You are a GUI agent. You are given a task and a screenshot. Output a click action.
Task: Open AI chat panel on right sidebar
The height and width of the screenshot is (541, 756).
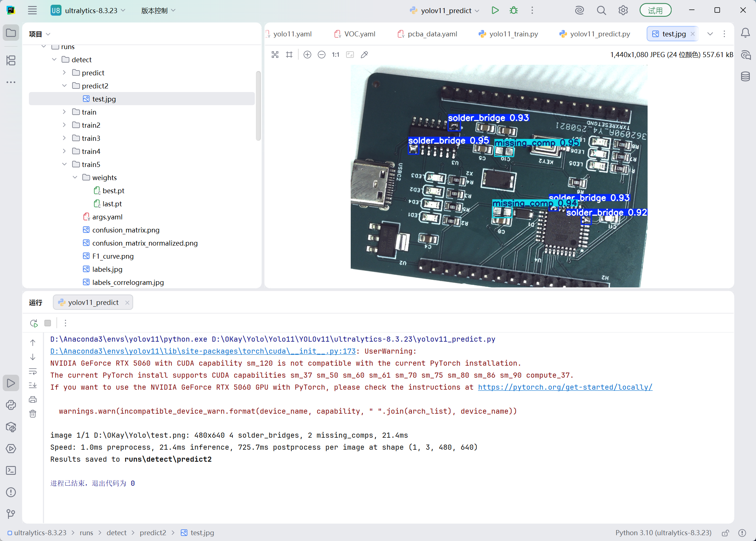click(745, 55)
